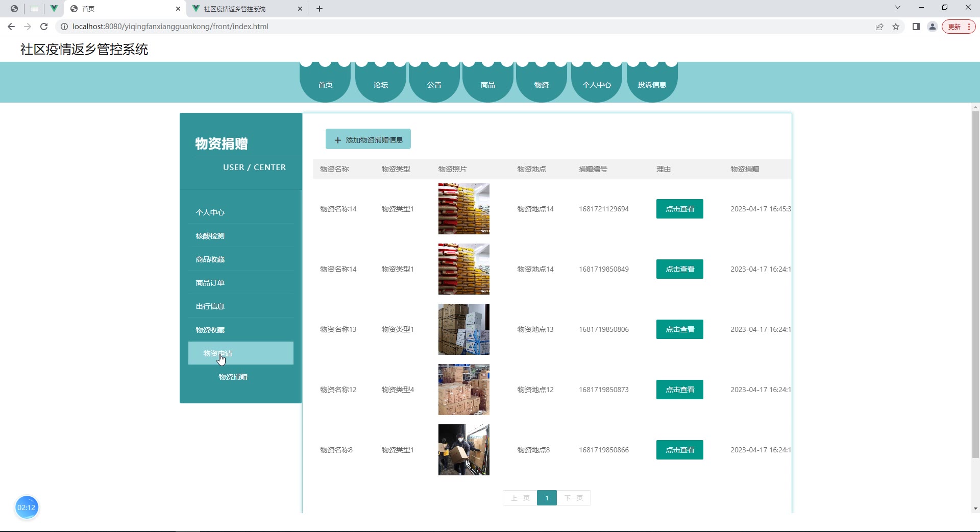This screenshot has height=532, width=980.
Task: Select 商品收藏 in the sidebar
Action: pyautogui.click(x=241, y=259)
